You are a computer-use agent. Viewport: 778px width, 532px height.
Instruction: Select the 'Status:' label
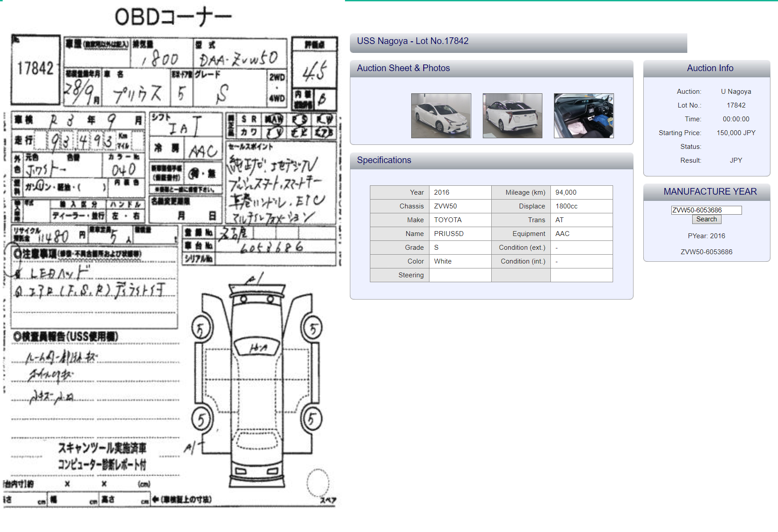tap(690, 147)
